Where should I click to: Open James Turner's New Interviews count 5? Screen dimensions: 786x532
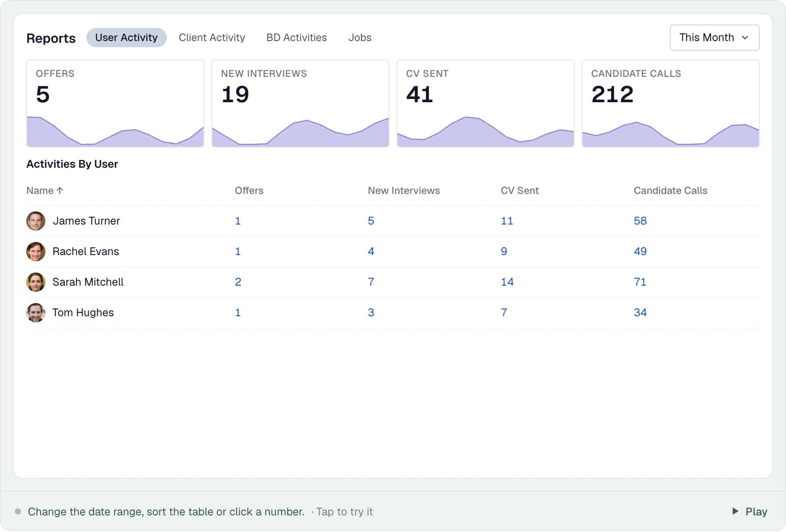pyautogui.click(x=371, y=221)
